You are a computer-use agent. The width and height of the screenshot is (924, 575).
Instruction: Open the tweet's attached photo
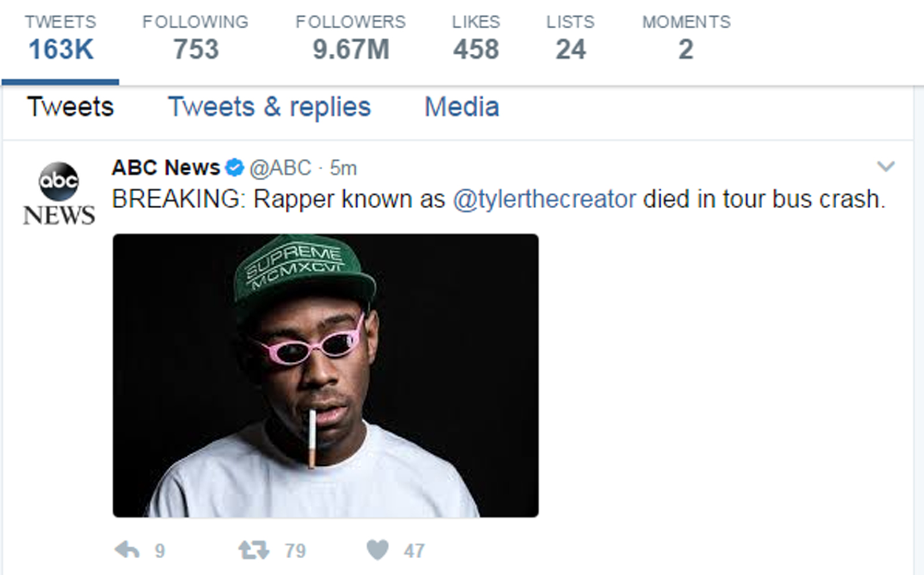[326, 375]
